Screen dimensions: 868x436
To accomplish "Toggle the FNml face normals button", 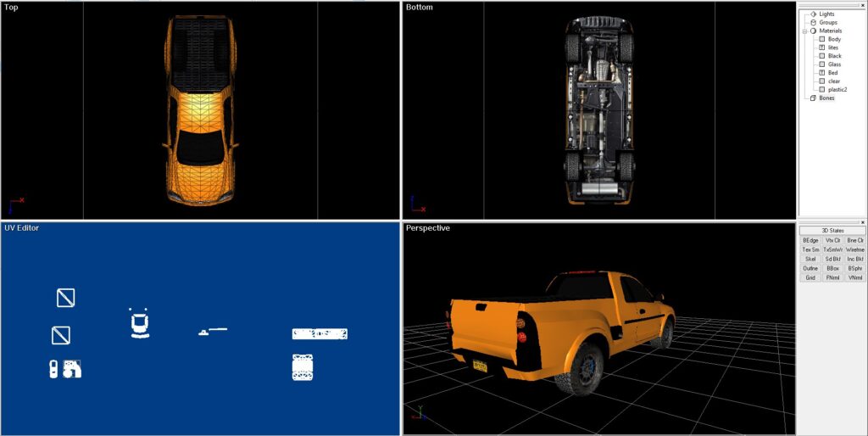I will pyautogui.click(x=832, y=277).
